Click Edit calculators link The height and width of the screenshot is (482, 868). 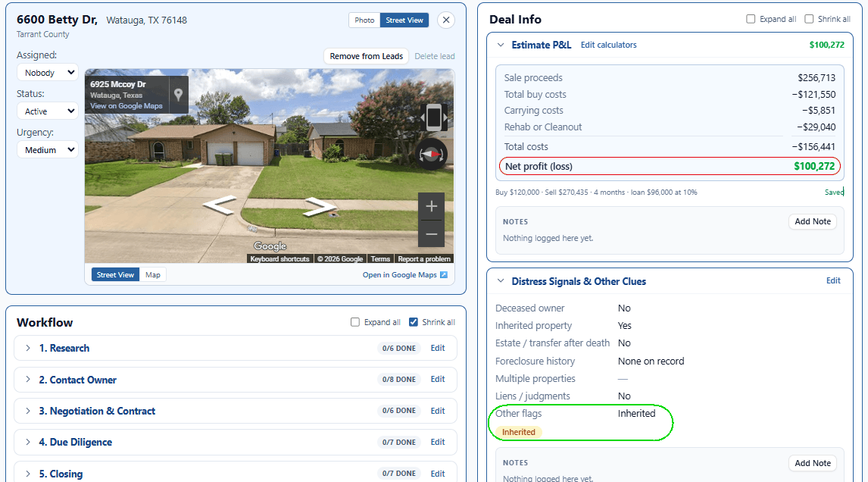tap(608, 45)
